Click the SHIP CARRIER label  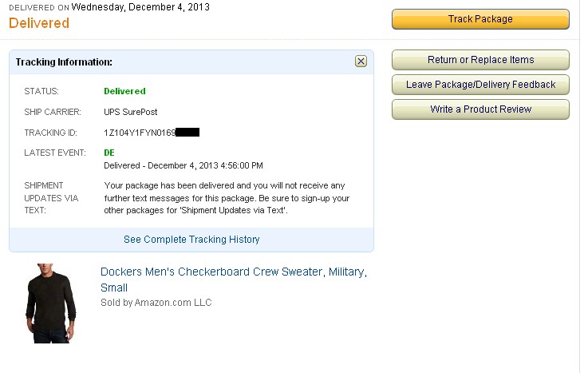click(53, 112)
